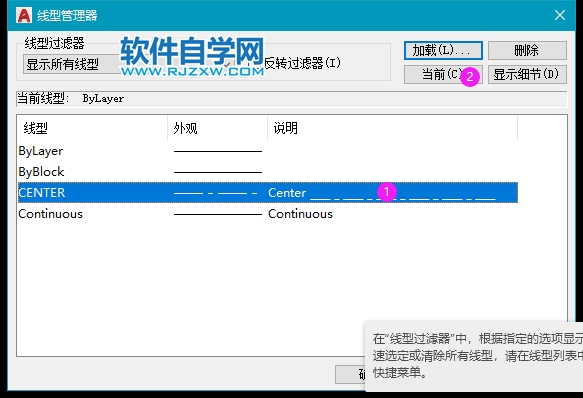This screenshot has height=398, width=583.
Task: Click the Continuous description cell
Action: 300,214
